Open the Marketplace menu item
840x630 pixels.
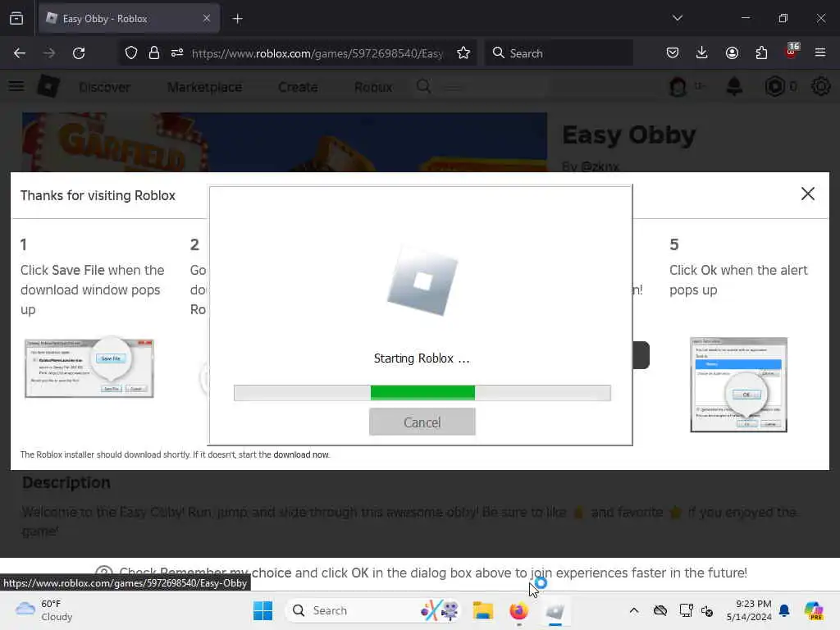[x=204, y=87]
